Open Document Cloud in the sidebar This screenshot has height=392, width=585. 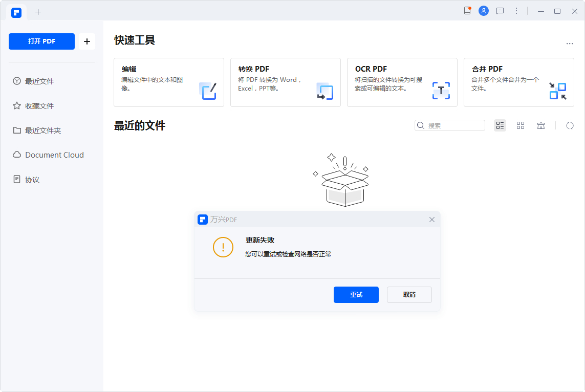(x=54, y=155)
